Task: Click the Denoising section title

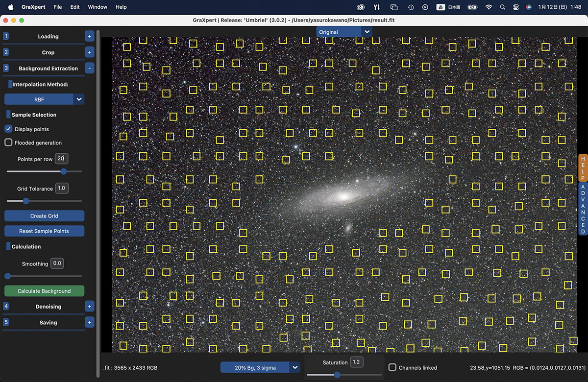Action: (x=48, y=306)
